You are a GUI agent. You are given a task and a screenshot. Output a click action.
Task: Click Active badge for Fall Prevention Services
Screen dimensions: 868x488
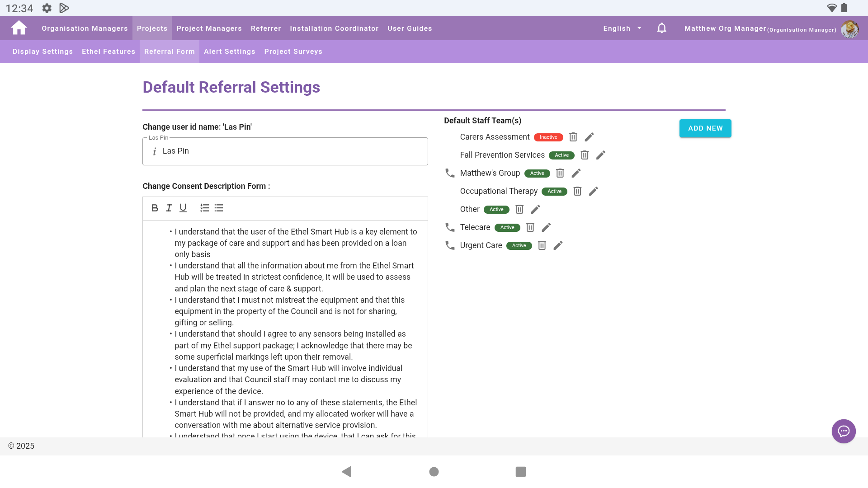coord(561,155)
